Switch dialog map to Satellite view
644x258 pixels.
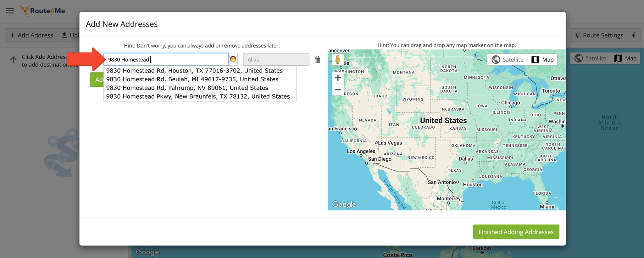(508, 60)
